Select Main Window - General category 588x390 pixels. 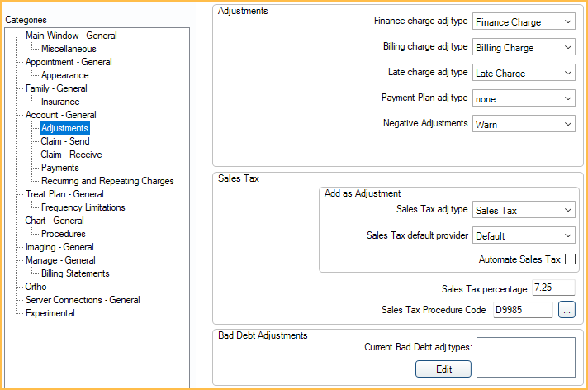71,36
